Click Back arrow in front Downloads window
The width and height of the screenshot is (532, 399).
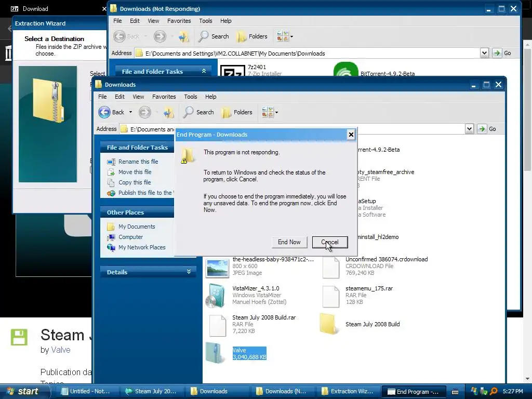pyautogui.click(x=104, y=112)
